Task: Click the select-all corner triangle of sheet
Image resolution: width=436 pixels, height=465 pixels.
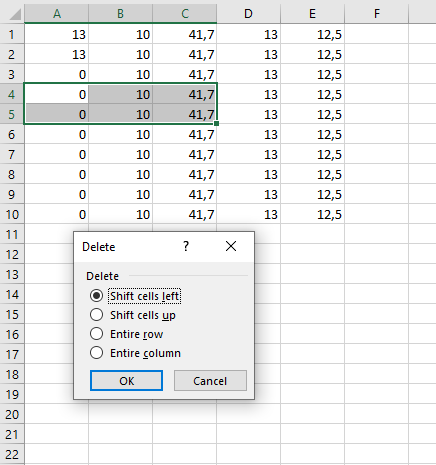Action: click(x=12, y=13)
